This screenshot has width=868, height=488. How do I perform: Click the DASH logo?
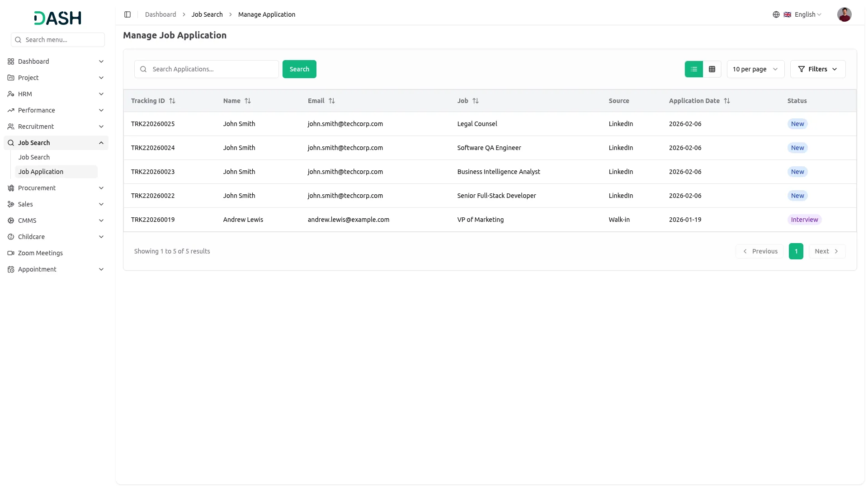click(58, 18)
